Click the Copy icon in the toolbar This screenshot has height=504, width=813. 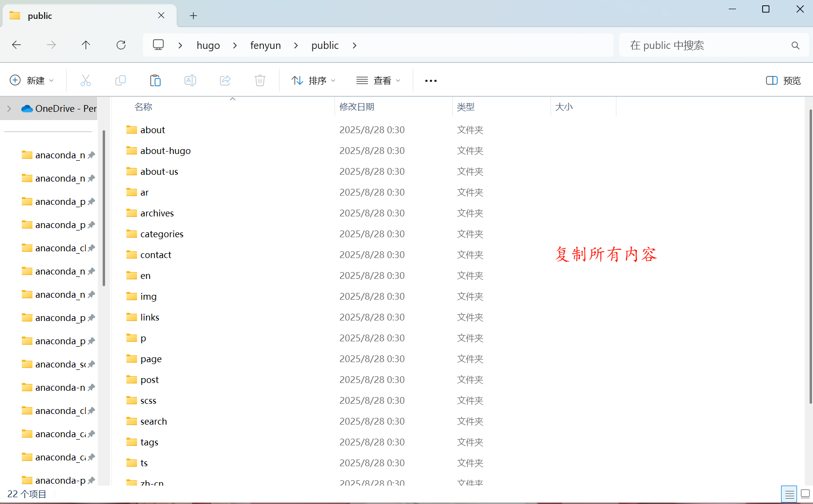[121, 80]
